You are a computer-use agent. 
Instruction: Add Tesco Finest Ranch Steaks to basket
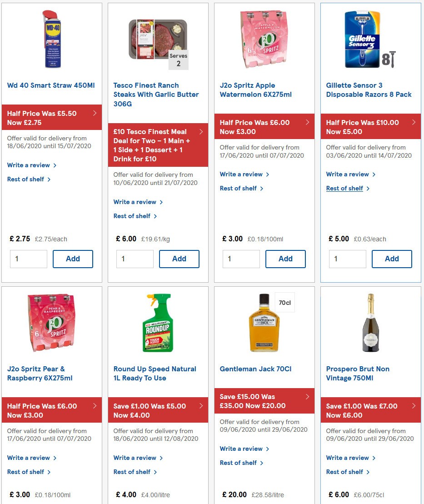[179, 259]
